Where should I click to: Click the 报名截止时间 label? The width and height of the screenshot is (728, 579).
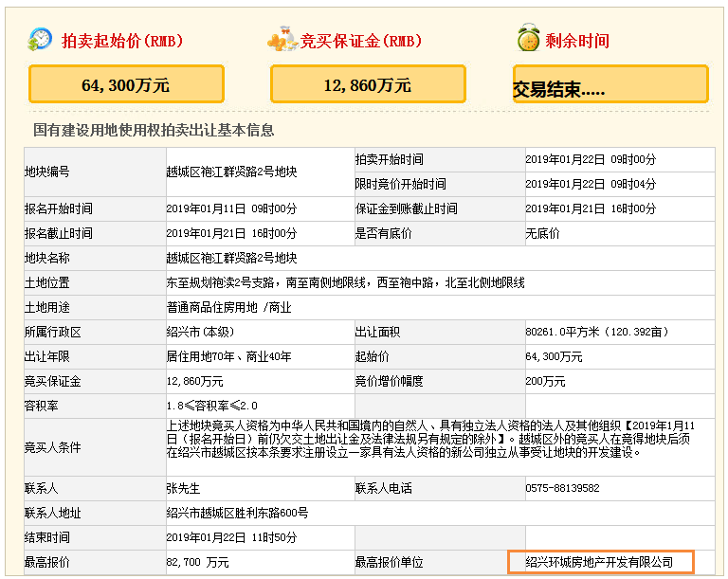pyautogui.click(x=59, y=233)
